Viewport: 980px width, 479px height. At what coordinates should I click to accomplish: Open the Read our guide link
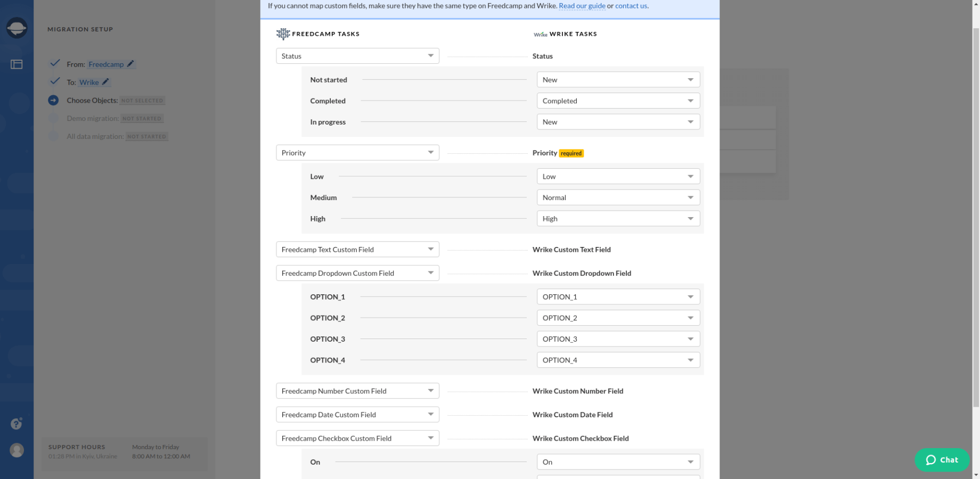(x=582, y=6)
